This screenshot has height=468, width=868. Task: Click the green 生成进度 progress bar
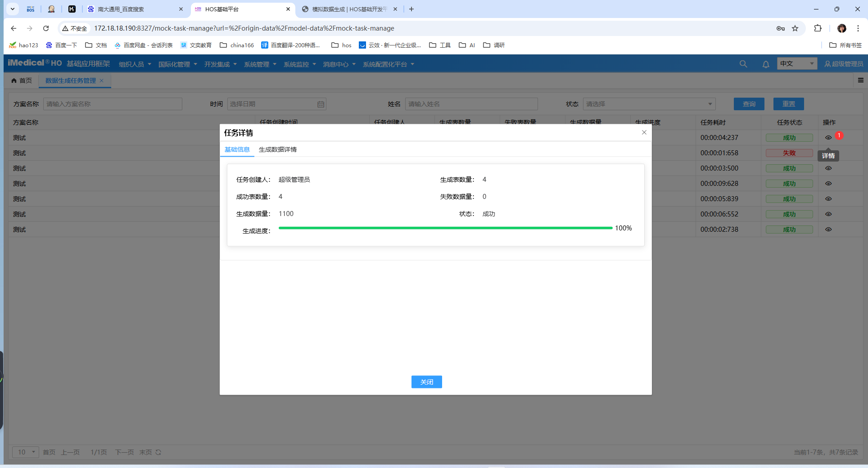(x=445, y=228)
